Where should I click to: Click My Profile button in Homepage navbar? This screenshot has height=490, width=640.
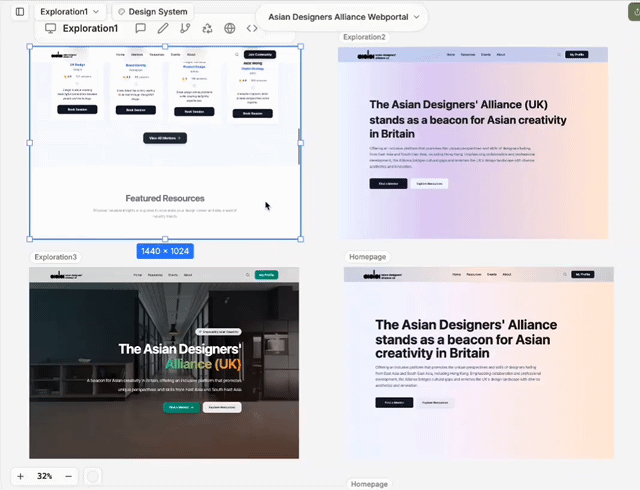click(x=582, y=274)
